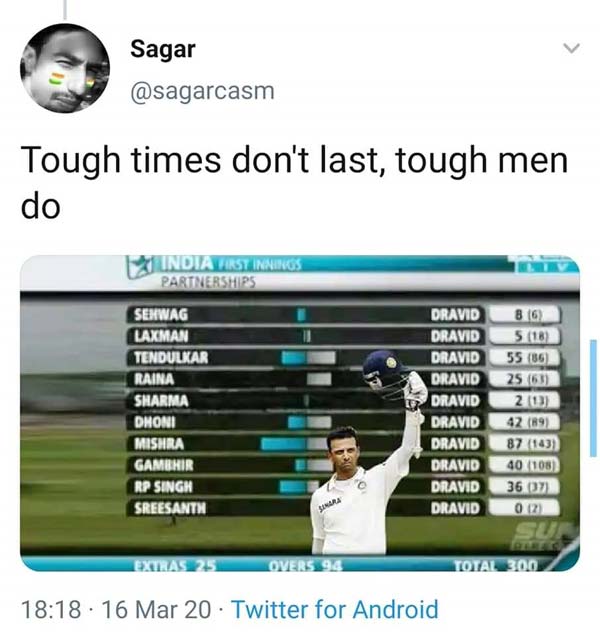Click the TOTAL 300 label
600x636 pixels.
(x=495, y=565)
